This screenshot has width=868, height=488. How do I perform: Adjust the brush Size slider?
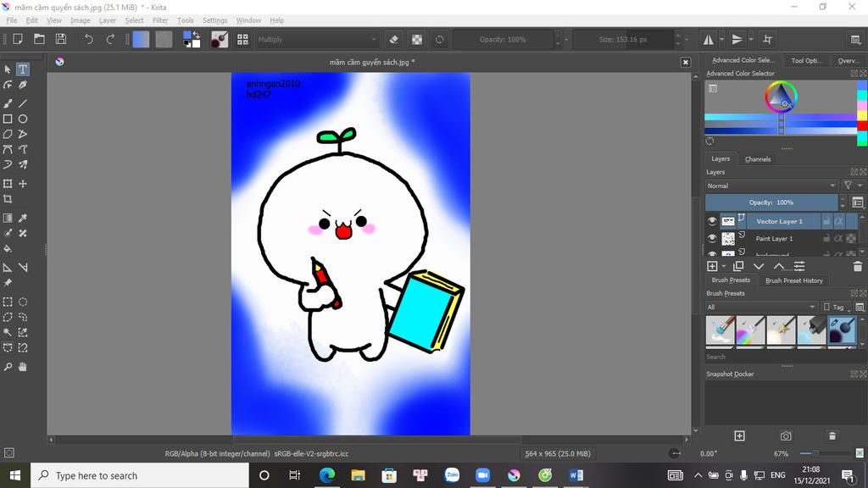623,39
